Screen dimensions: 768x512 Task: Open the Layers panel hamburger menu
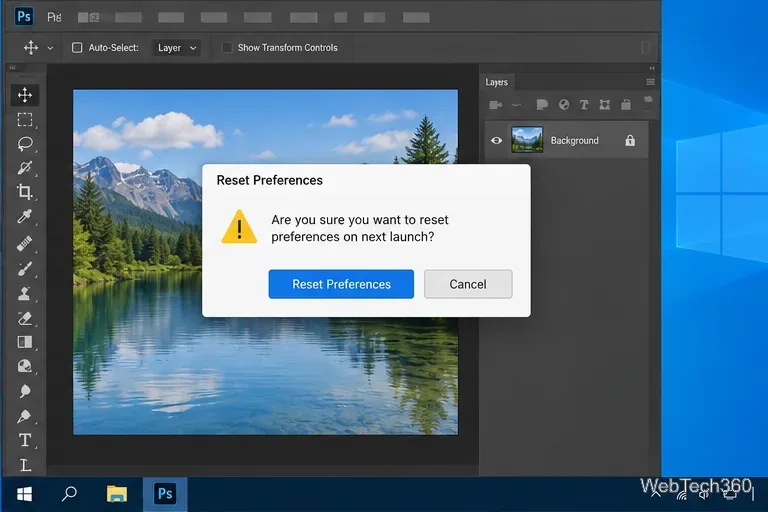click(650, 82)
